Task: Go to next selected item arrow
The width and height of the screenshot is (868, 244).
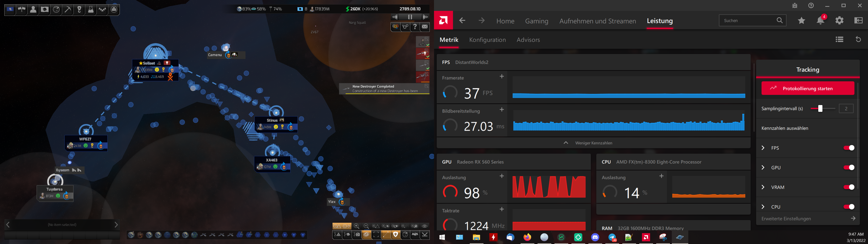Action: 116,224
